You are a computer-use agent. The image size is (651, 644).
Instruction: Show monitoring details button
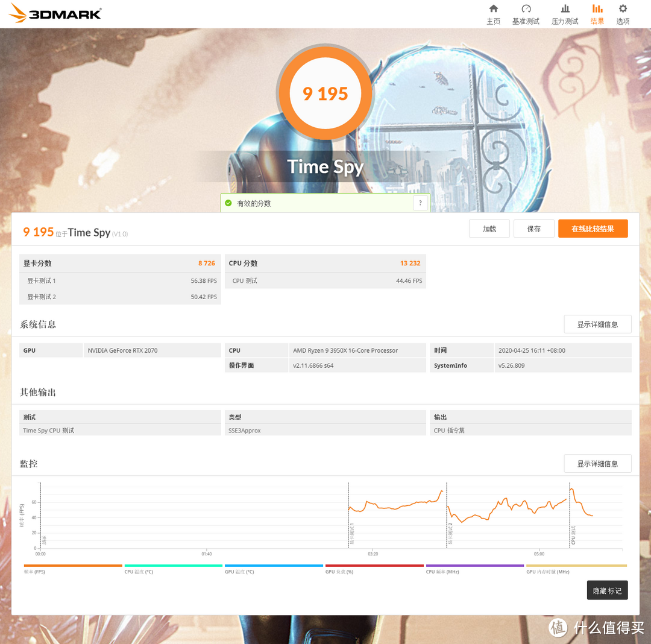pos(597,464)
